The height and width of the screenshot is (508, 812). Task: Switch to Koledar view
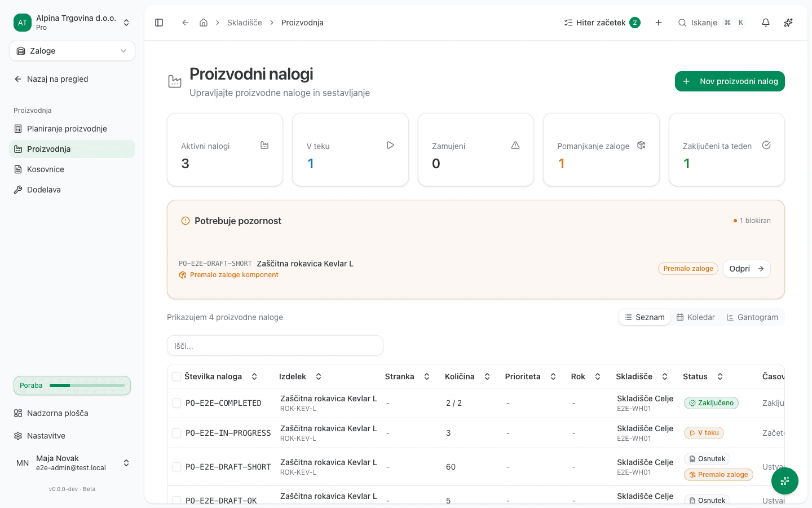[x=696, y=317]
